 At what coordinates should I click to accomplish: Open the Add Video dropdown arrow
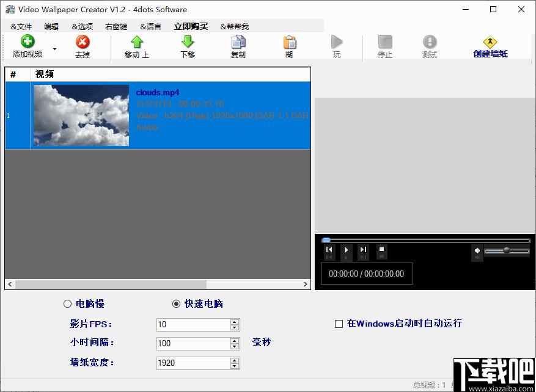click(x=54, y=49)
